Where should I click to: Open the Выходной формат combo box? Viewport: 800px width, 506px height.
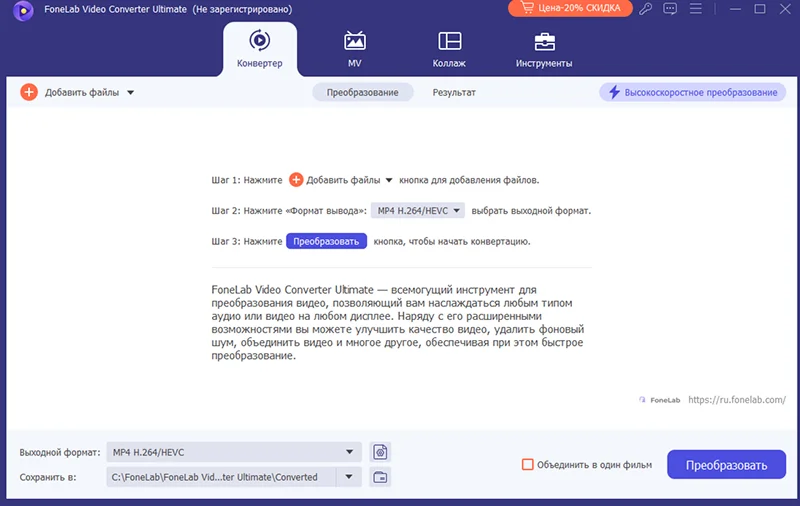tap(234, 452)
